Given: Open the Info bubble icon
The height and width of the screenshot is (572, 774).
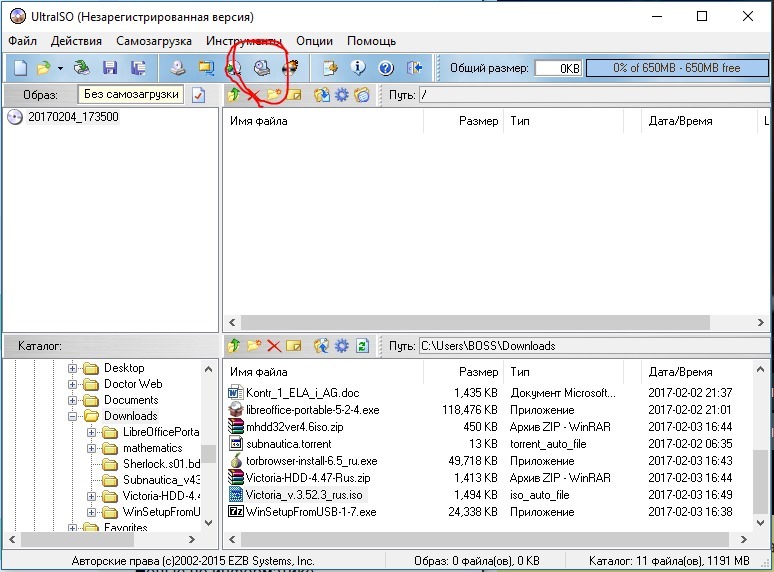Looking at the screenshot, I should point(358,68).
